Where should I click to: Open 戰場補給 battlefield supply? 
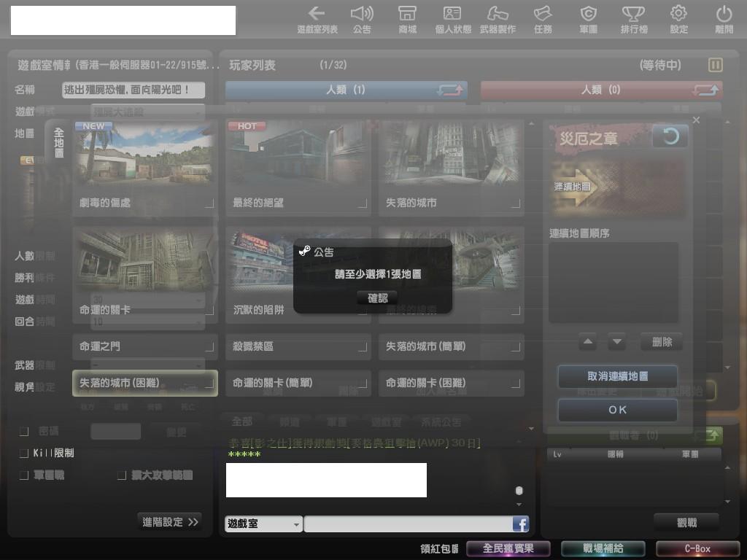[603, 548]
